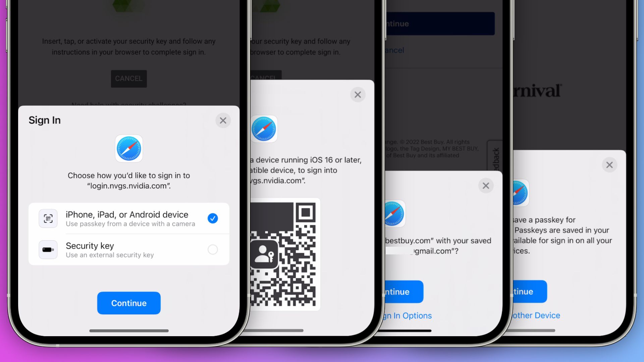Click Continue button on first Sign In dialog
Screen dimensions: 644x362
tap(129, 303)
